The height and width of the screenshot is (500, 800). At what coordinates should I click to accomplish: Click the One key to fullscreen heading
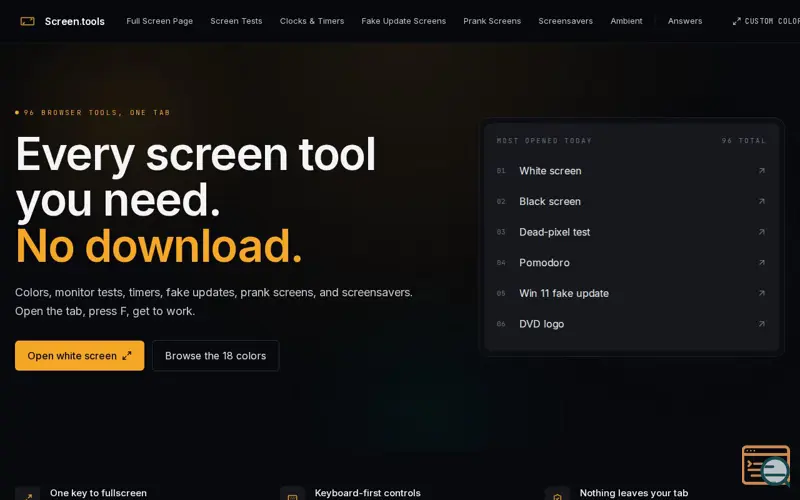[98, 493]
